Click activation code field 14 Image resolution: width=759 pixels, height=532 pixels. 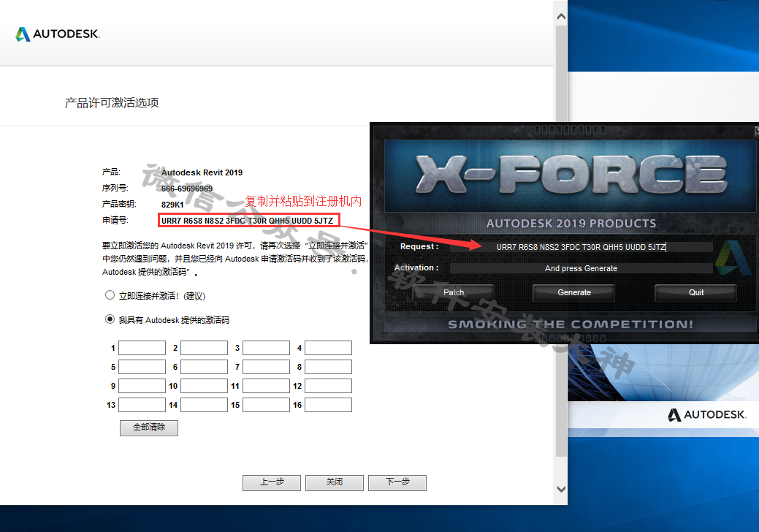click(x=205, y=405)
